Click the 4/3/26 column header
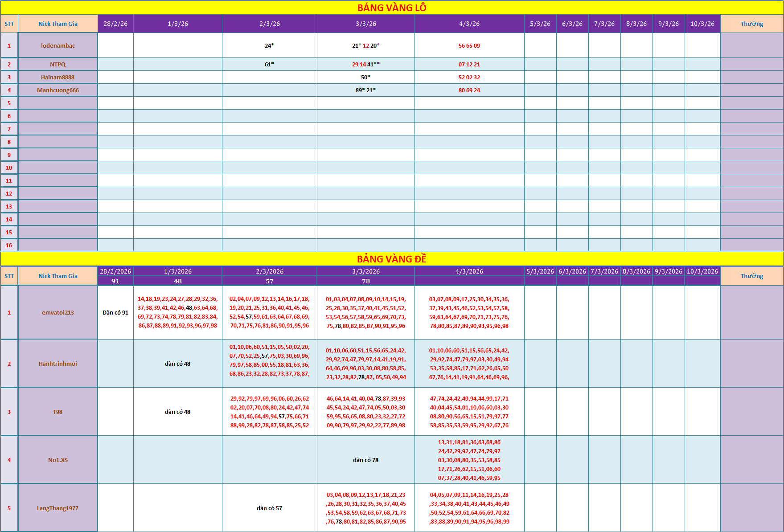Image resolution: width=784 pixels, height=532 pixels. click(x=469, y=24)
